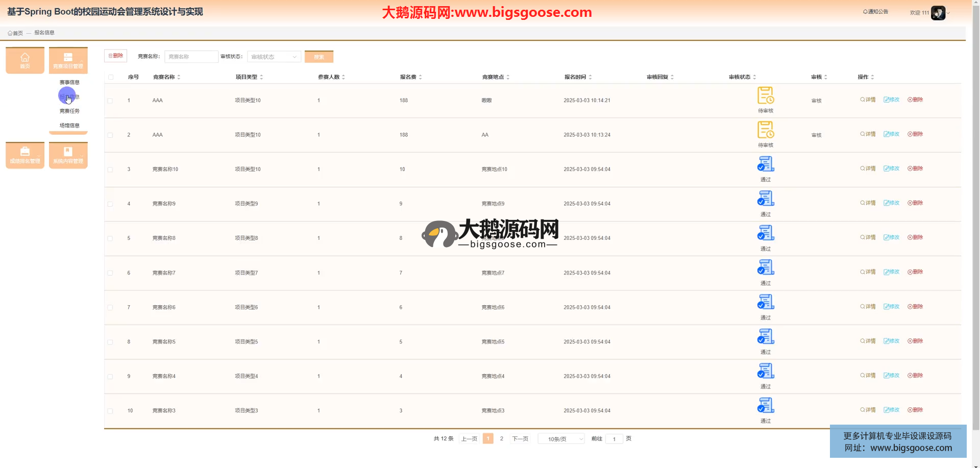
Task: Open the 审核状态 filter dropdown
Action: (274, 57)
